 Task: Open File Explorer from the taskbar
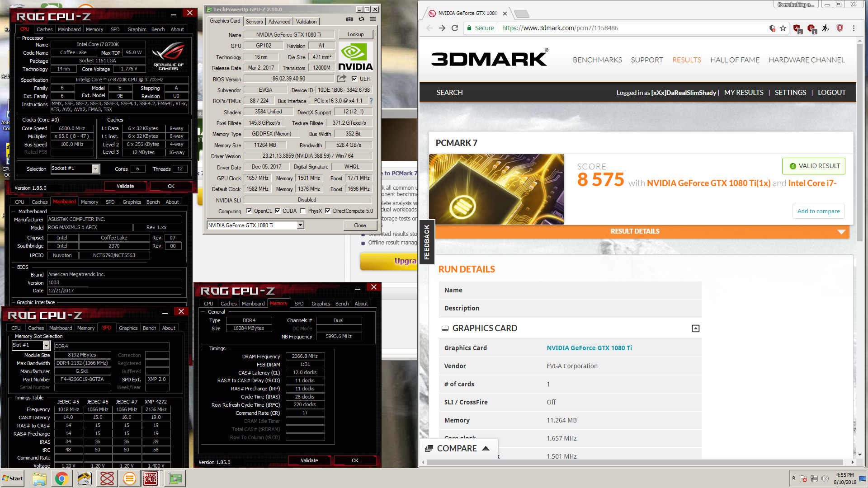point(39,479)
